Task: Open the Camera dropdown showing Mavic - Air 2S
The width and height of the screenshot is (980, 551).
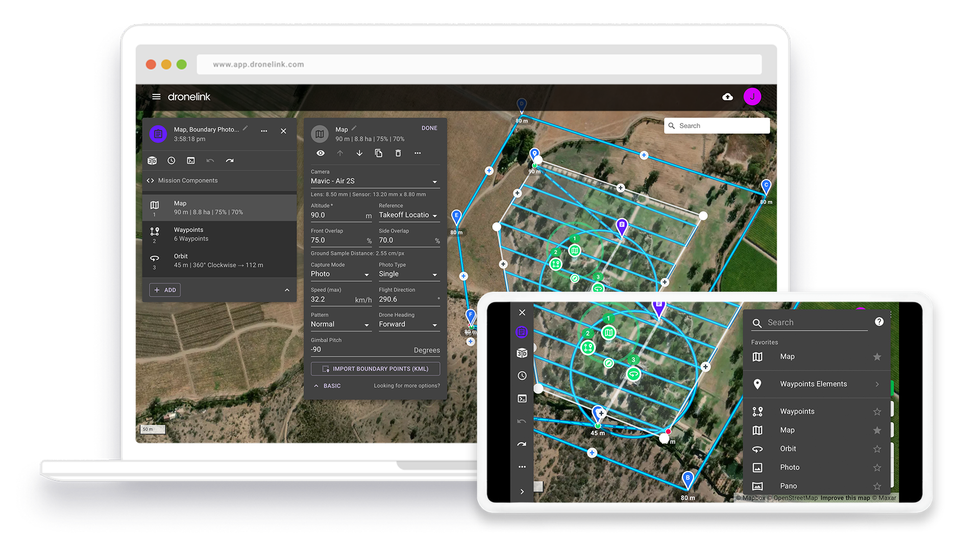Action: coord(375,181)
